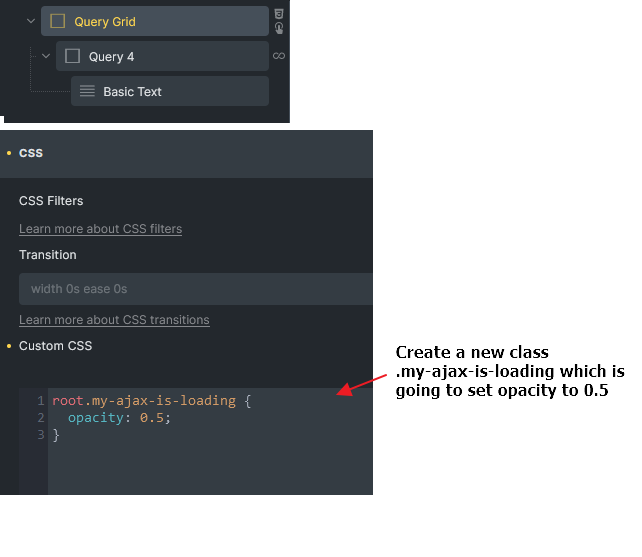This screenshot has width=642, height=557.
Task: Collapse the Query Grid tree chevron
Action: 31,21
